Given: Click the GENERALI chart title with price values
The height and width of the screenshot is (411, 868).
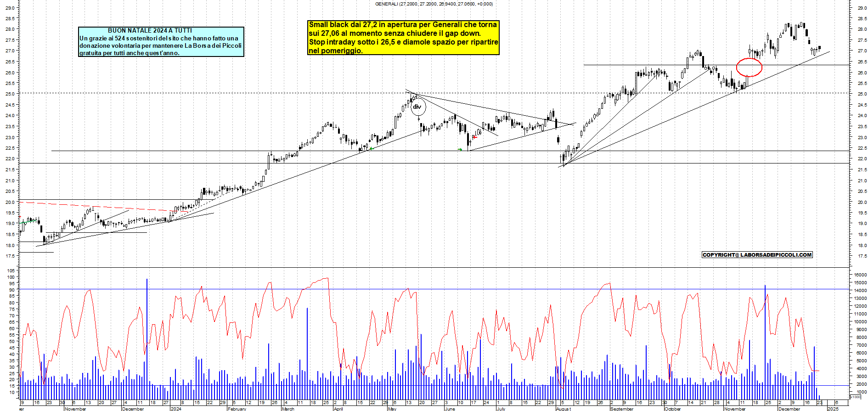Looking at the screenshot, I should 434,4.
